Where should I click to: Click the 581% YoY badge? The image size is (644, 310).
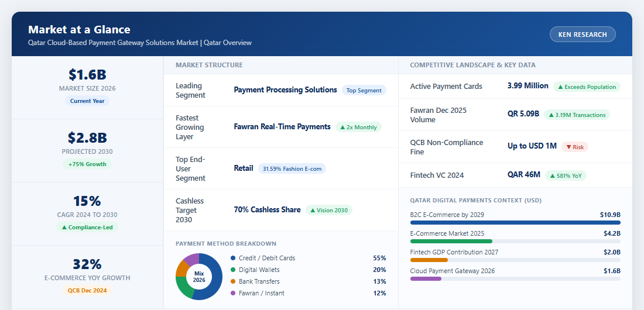pyautogui.click(x=566, y=175)
